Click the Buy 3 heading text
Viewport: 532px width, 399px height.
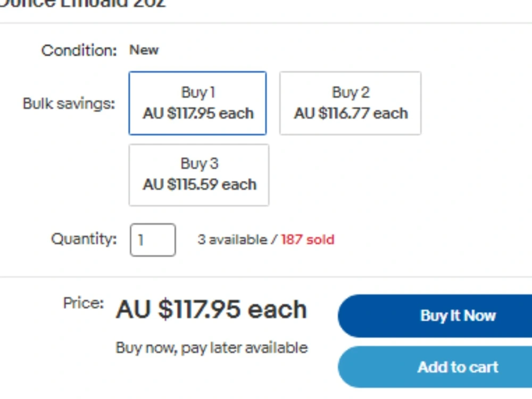click(199, 163)
